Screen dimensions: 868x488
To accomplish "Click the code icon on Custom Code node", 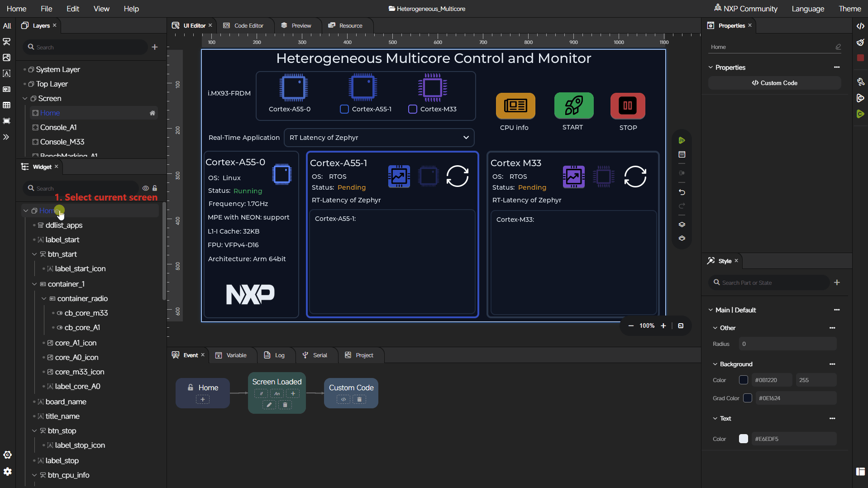I will click(x=343, y=400).
